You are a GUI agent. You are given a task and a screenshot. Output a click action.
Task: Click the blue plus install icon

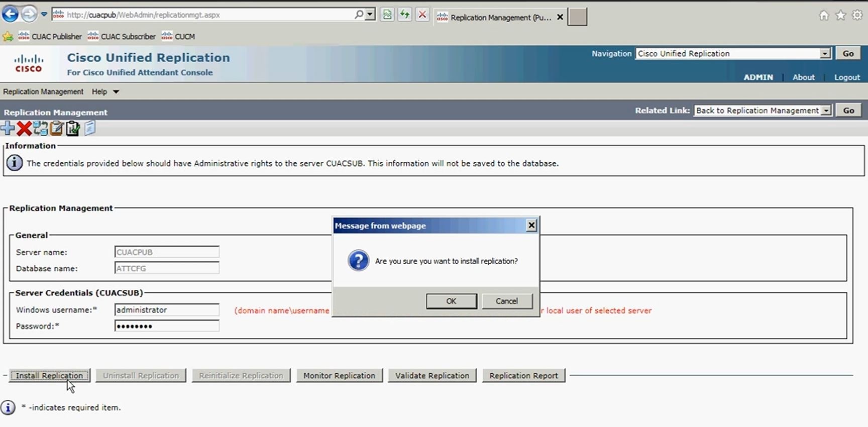coord(8,129)
